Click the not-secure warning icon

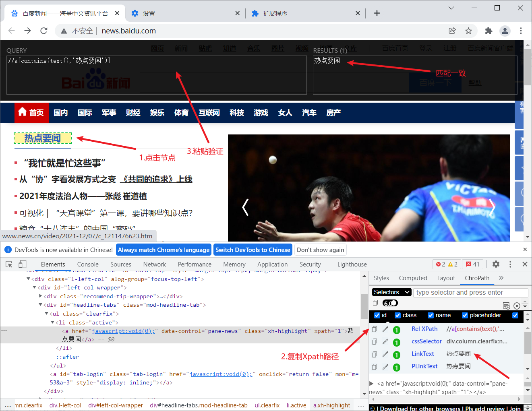[x=64, y=31]
